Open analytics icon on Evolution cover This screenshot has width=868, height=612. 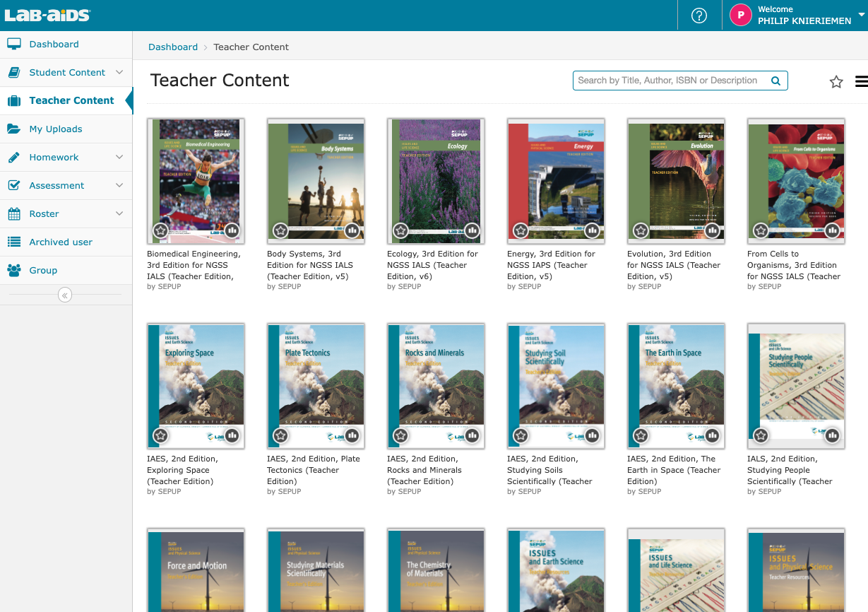point(712,230)
